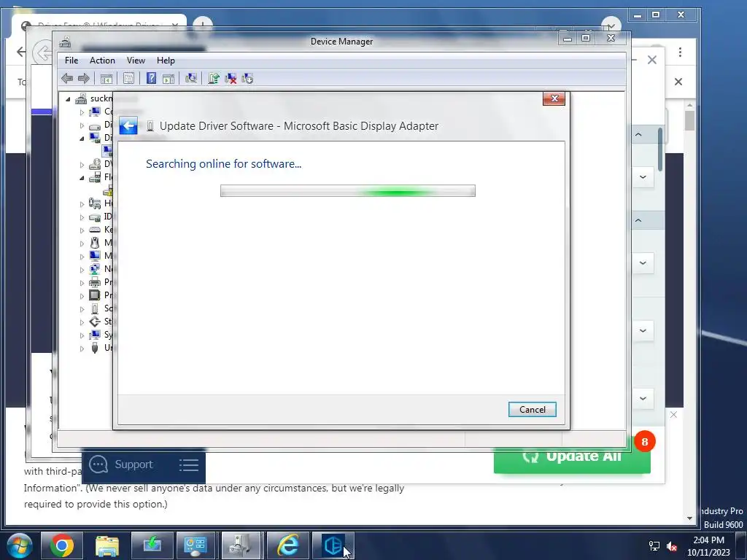The image size is (747, 560).
Task: Click scroll-down arrow of browser page scrollbar
Action: [x=689, y=518]
